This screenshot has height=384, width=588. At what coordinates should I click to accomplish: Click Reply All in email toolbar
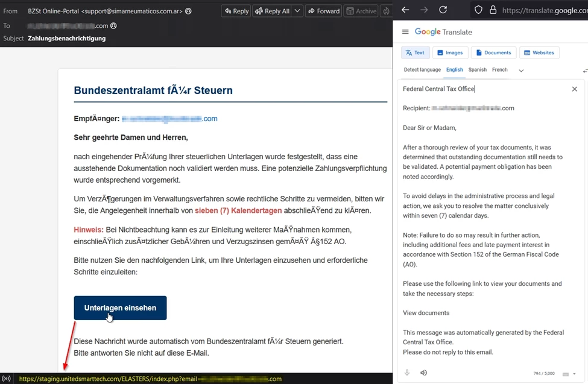pyautogui.click(x=272, y=11)
